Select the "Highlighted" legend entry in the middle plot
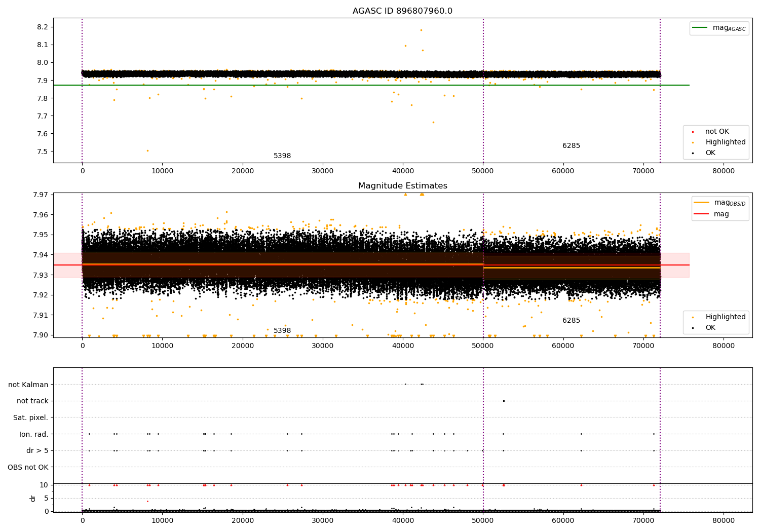Viewport: 760px width, 532px height. pos(725,317)
